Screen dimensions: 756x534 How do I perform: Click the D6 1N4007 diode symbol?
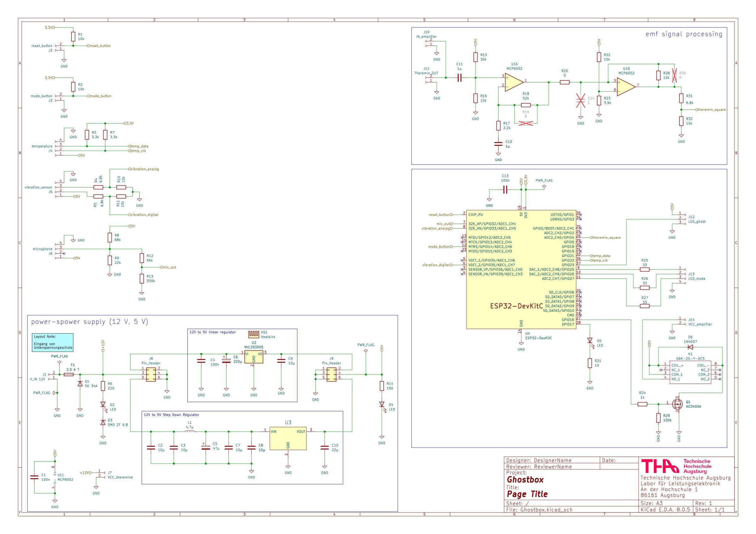pyautogui.click(x=690, y=347)
